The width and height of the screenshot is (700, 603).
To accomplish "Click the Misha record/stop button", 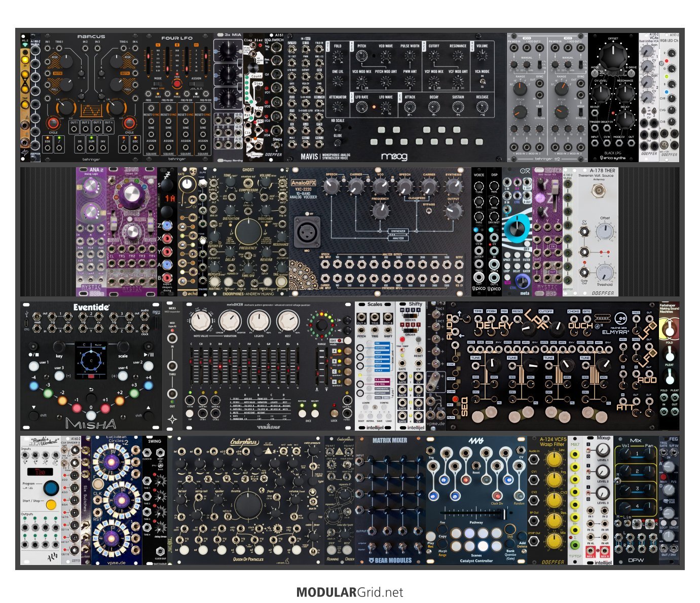I will (x=33, y=347).
